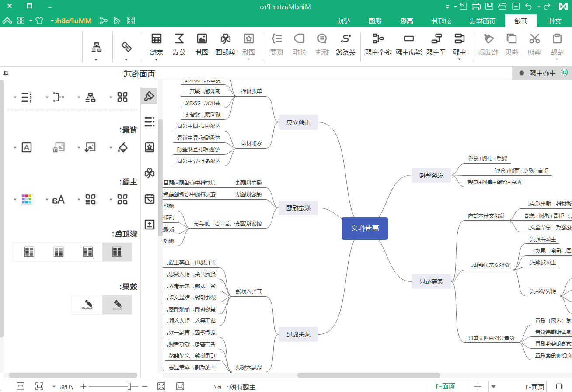This screenshot has width=572, height=392.
Task: Open the File (文件) tab
Action: coord(554,21)
